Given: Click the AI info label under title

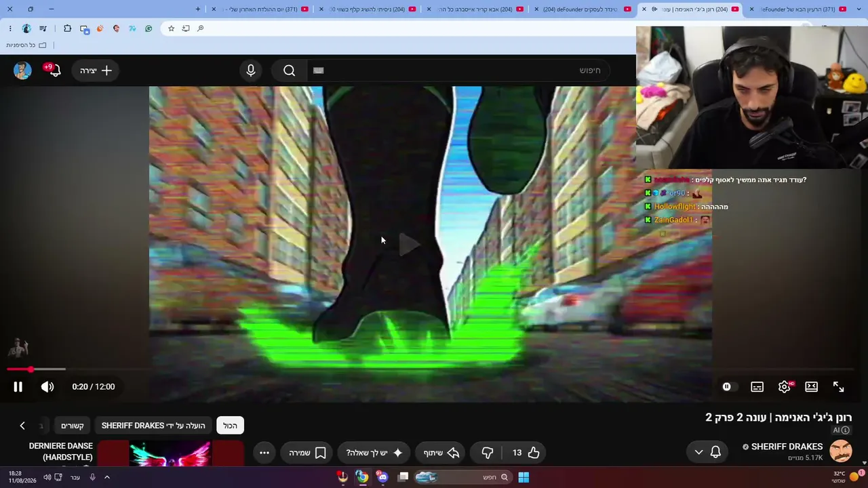Looking at the screenshot, I should [842, 430].
